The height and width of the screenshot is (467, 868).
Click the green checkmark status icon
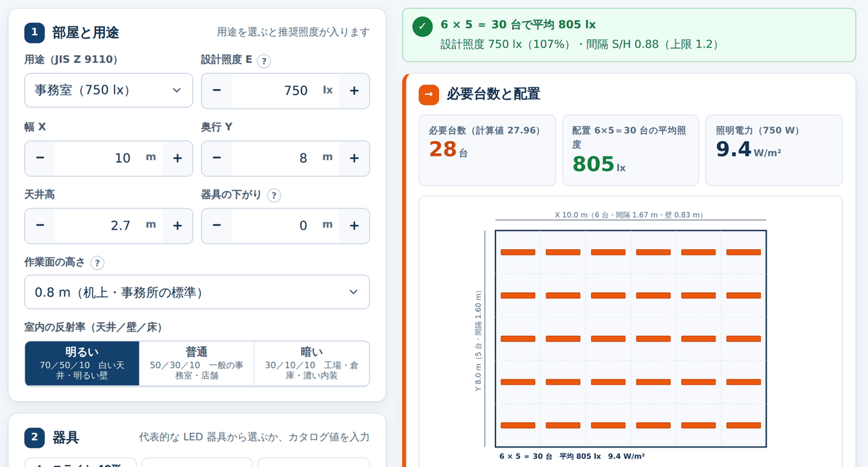[x=423, y=27]
